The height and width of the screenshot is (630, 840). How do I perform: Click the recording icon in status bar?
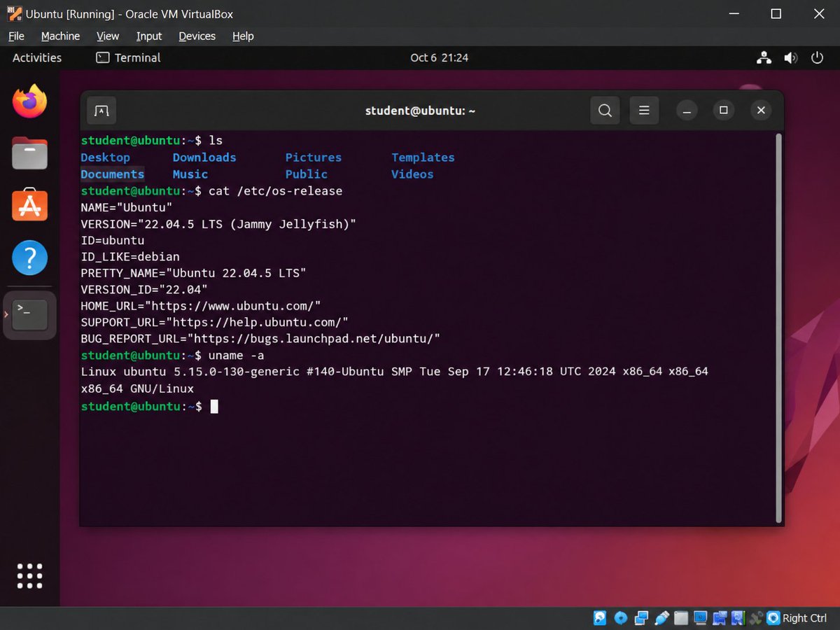(x=720, y=618)
